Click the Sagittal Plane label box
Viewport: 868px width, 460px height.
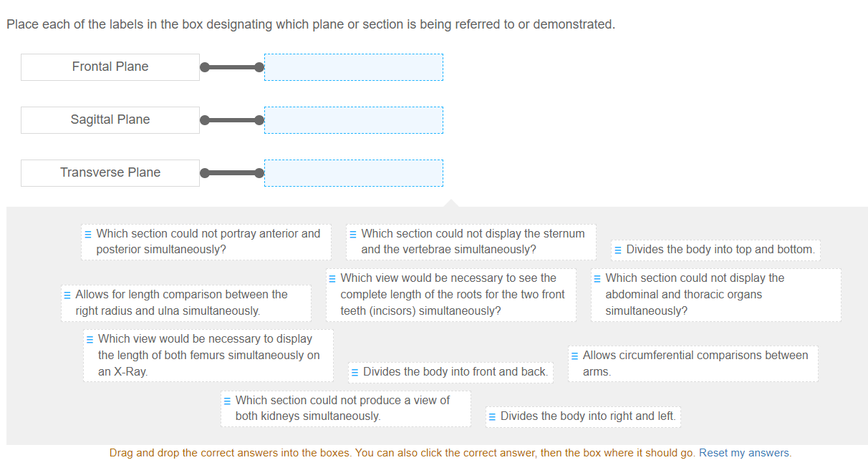[x=110, y=119]
